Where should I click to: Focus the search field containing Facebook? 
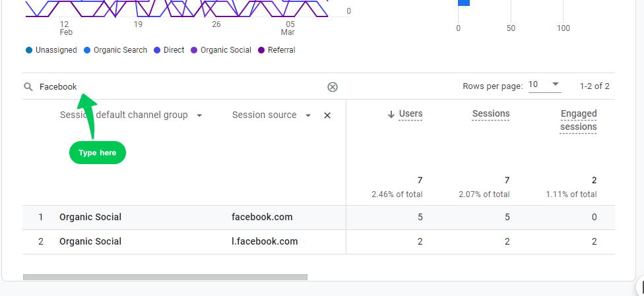(178, 87)
